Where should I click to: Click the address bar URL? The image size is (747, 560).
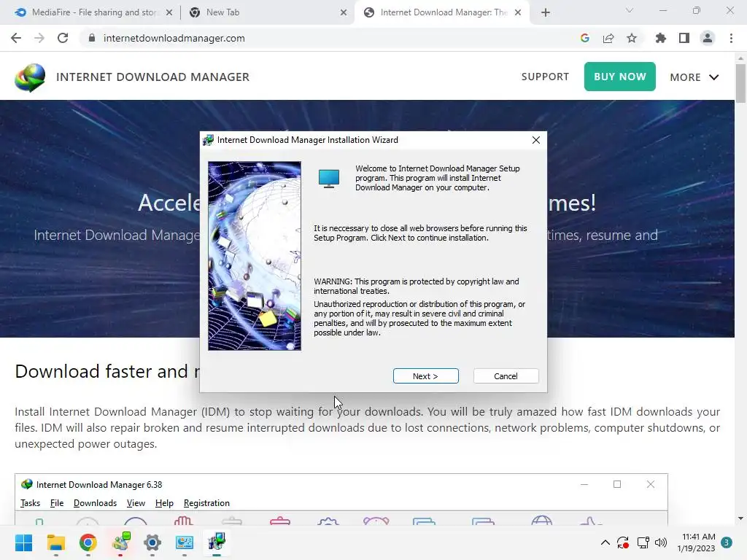click(x=174, y=38)
